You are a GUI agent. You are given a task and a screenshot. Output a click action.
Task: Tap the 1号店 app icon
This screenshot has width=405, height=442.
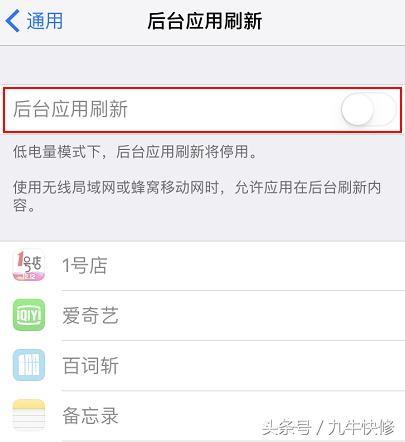click(29, 265)
